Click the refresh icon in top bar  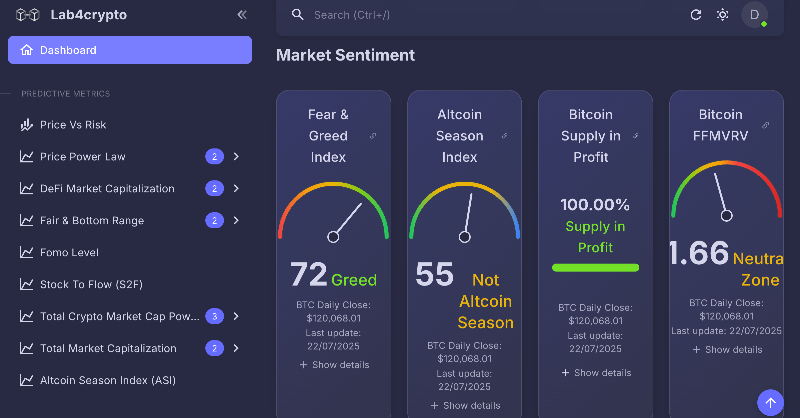pyautogui.click(x=696, y=15)
